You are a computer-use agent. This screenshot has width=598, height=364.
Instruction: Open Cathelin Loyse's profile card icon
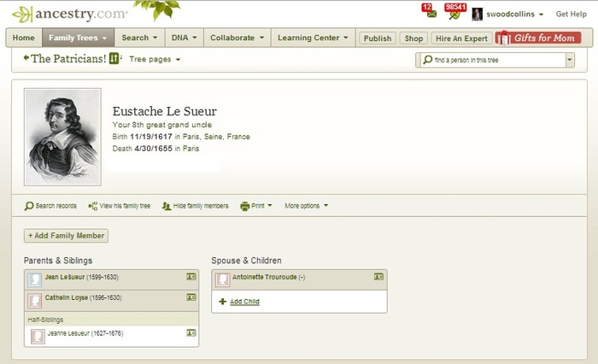(x=191, y=297)
